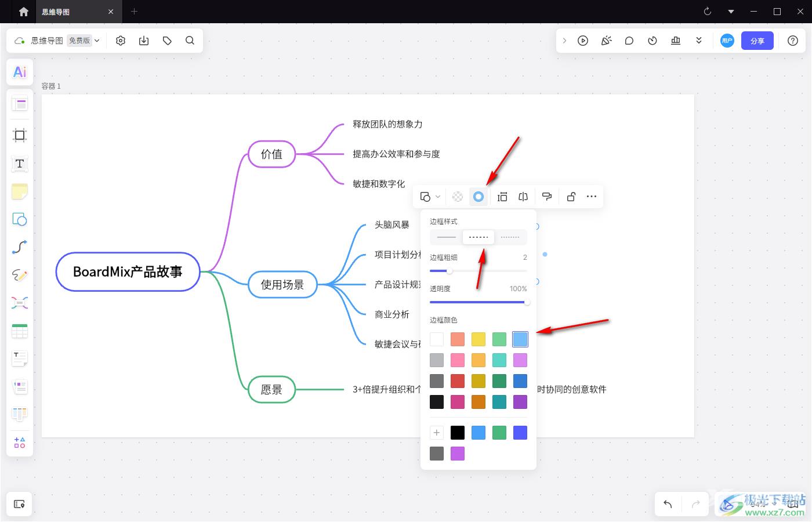
Task: Select the Table tool
Action: (20, 331)
